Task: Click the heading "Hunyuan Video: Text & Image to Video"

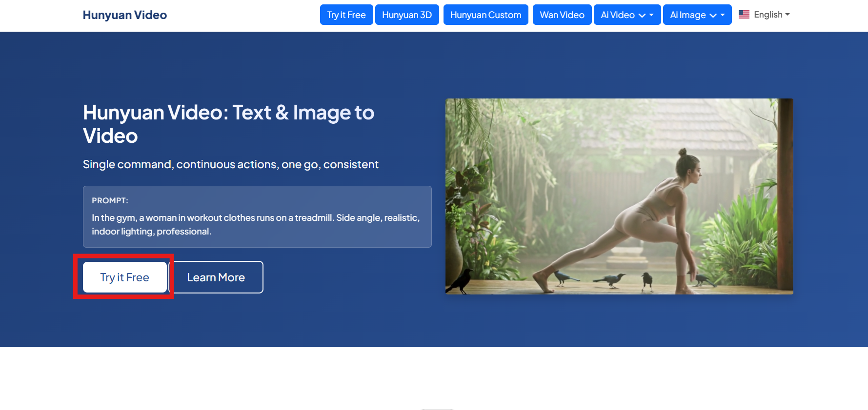Action: (x=229, y=124)
